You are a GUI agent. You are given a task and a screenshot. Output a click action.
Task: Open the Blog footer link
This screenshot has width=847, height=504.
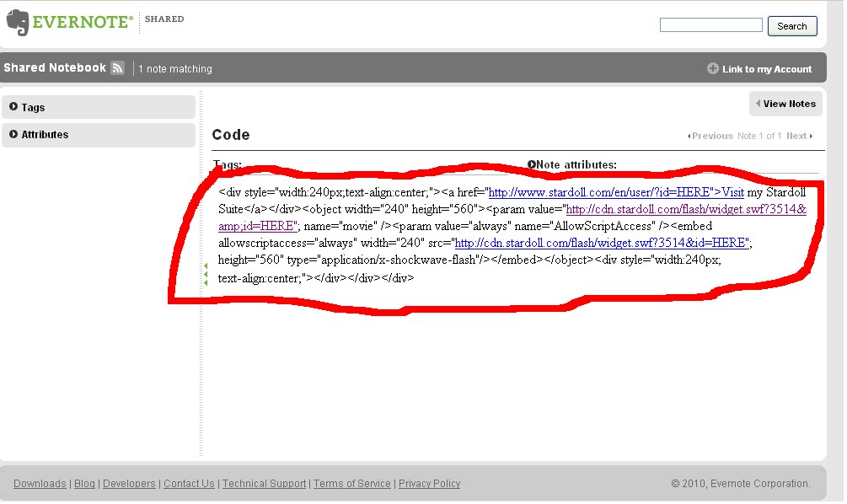(x=84, y=484)
